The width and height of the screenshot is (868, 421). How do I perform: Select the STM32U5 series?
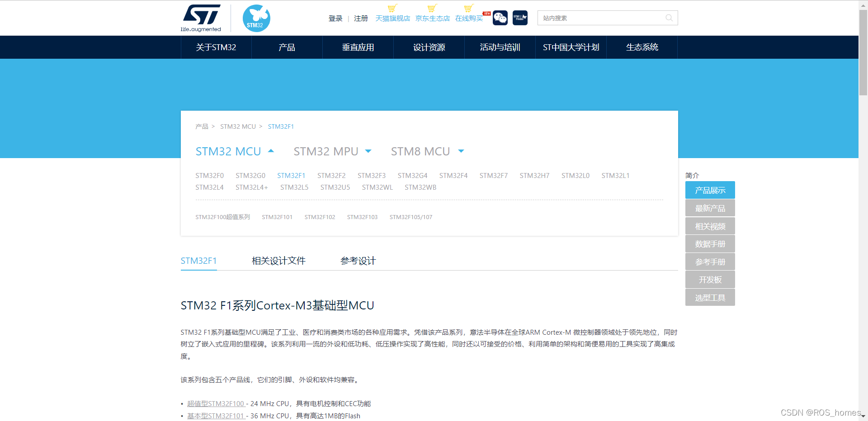[335, 187]
